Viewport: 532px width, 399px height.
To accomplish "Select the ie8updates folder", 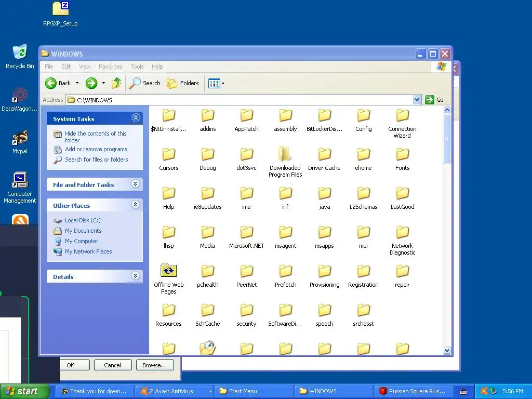I will (x=208, y=199).
